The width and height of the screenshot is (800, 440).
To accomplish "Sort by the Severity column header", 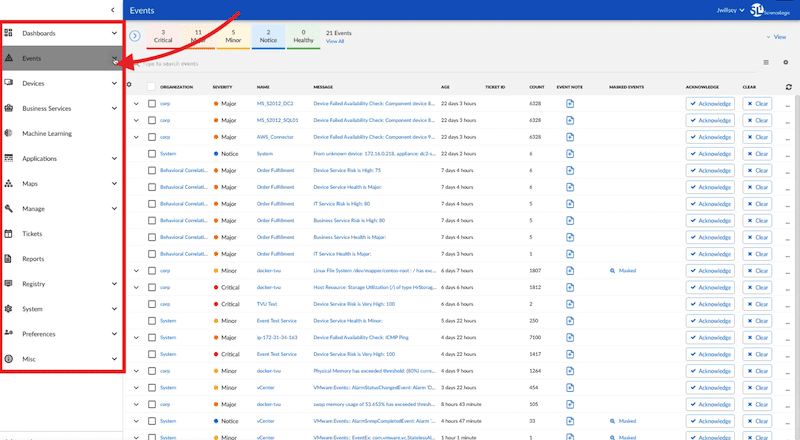I will click(x=222, y=87).
